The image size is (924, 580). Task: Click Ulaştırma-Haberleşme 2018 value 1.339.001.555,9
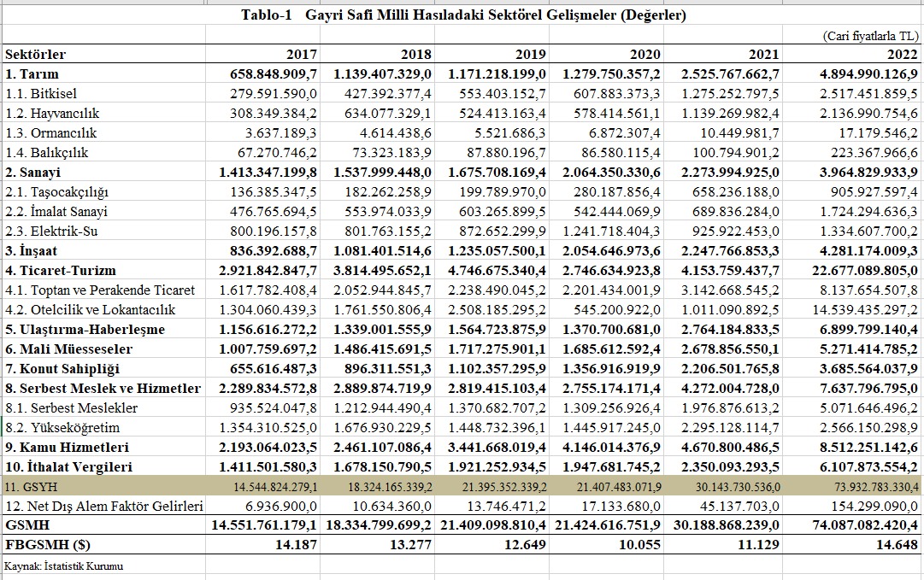[x=382, y=330]
